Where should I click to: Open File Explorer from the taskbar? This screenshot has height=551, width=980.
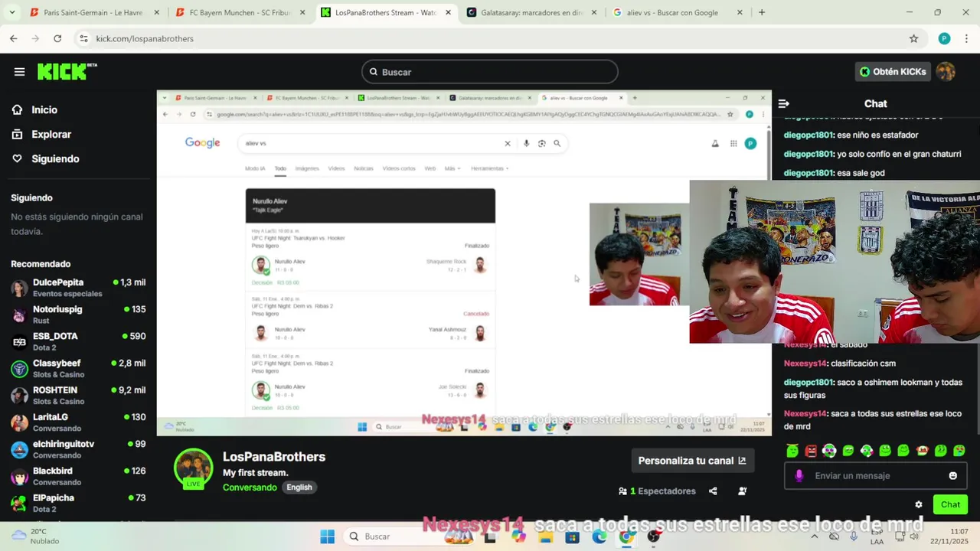click(x=545, y=536)
